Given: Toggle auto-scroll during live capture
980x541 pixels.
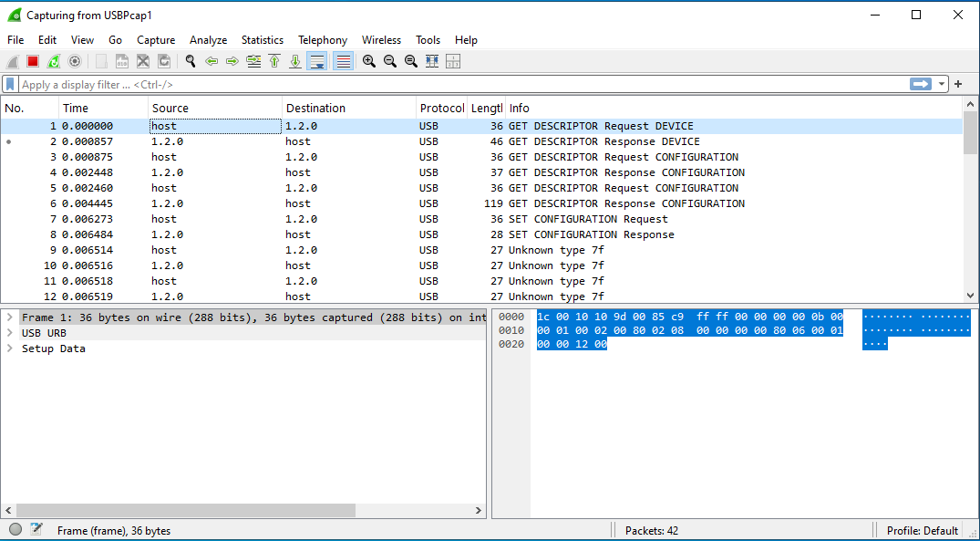Looking at the screenshot, I should pos(317,61).
